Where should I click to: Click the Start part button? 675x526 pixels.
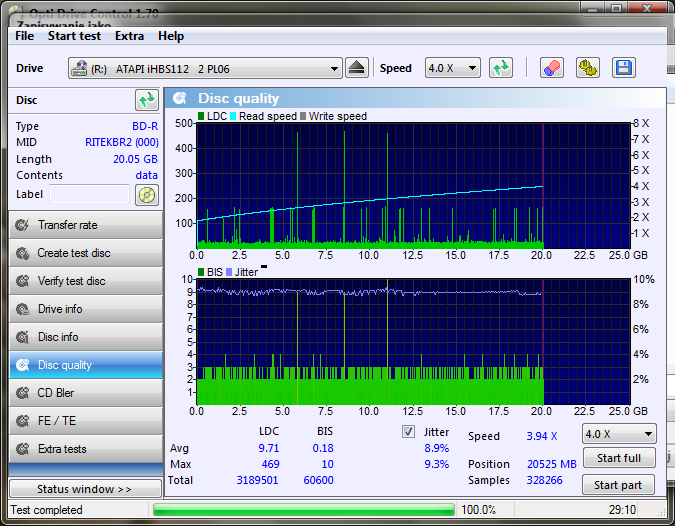pos(618,485)
